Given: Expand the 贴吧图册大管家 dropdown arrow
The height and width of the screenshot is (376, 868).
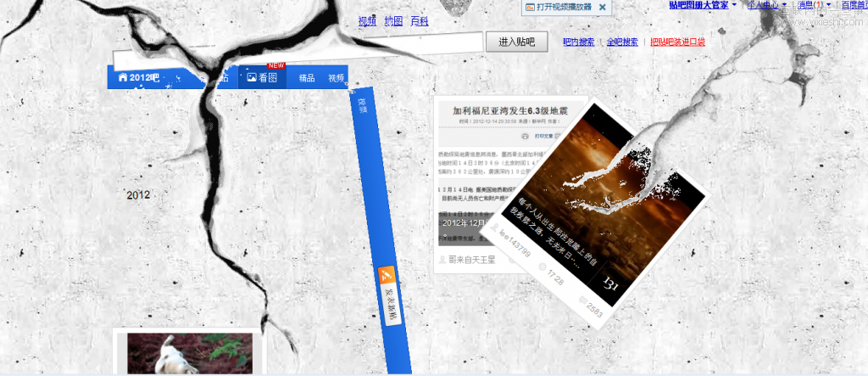Looking at the screenshot, I should 734,5.
